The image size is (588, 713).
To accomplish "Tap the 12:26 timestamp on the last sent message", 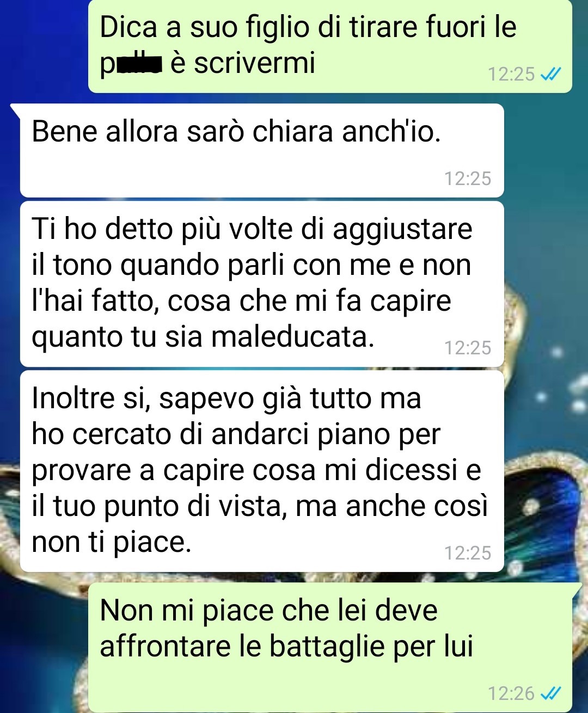I will (x=511, y=693).
